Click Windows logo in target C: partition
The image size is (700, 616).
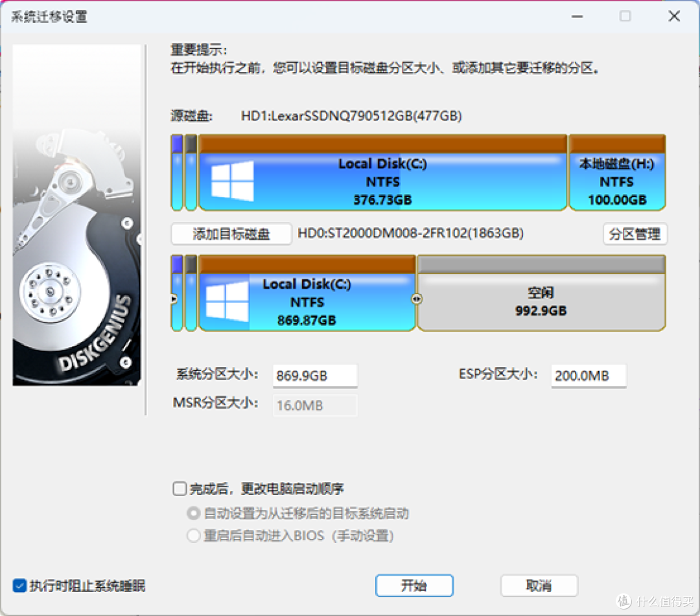coord(227,301)
